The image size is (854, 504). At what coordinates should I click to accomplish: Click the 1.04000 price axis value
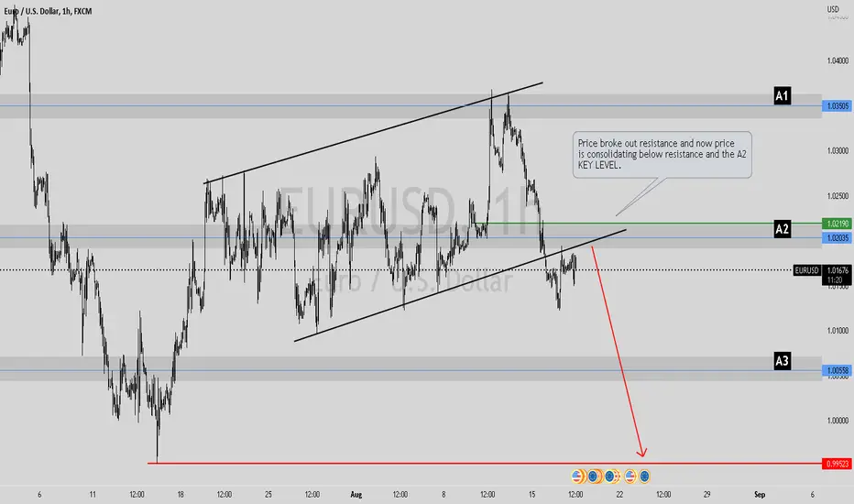tap(838, 60)
